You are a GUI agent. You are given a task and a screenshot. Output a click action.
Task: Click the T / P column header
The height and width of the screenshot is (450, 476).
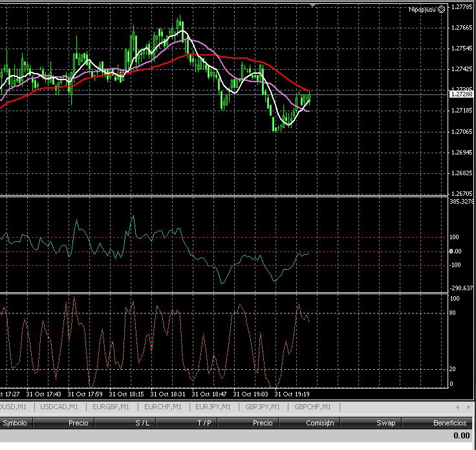[x=204, y=423]
